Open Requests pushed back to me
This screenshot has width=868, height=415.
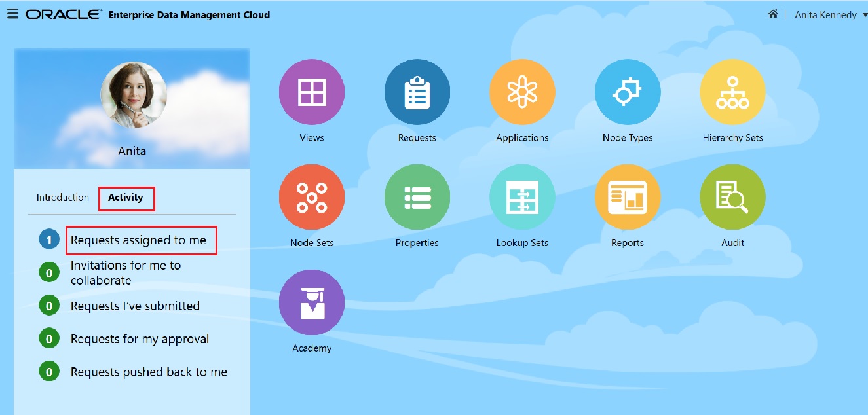coord(149,372)
